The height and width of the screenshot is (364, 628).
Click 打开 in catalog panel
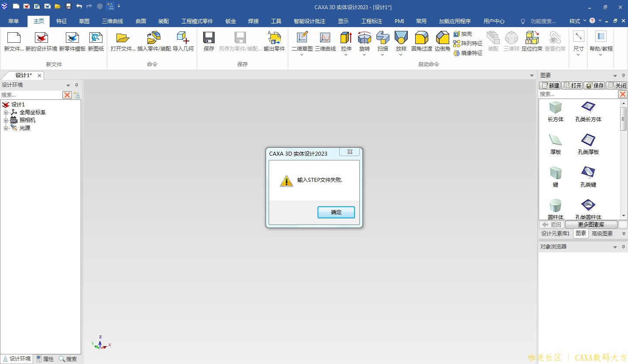pos(572,85)
